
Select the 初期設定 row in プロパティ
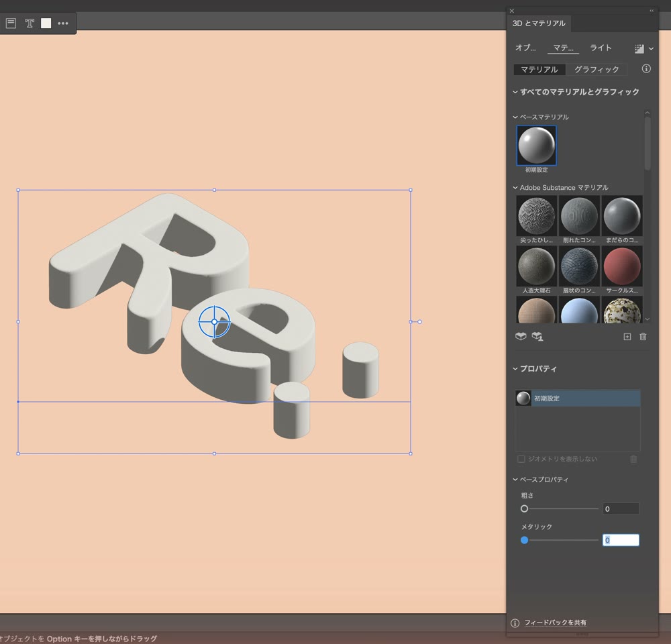(578, 398)
